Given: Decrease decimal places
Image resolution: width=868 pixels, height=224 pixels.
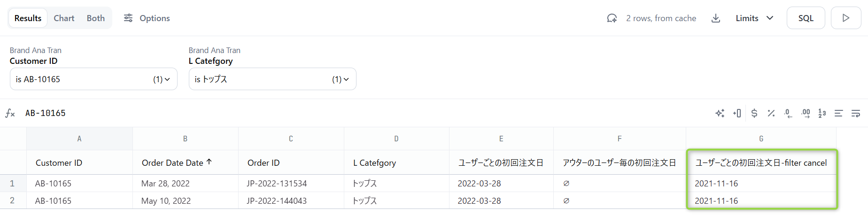Looking at the screenshot, I should pos(788,113).
